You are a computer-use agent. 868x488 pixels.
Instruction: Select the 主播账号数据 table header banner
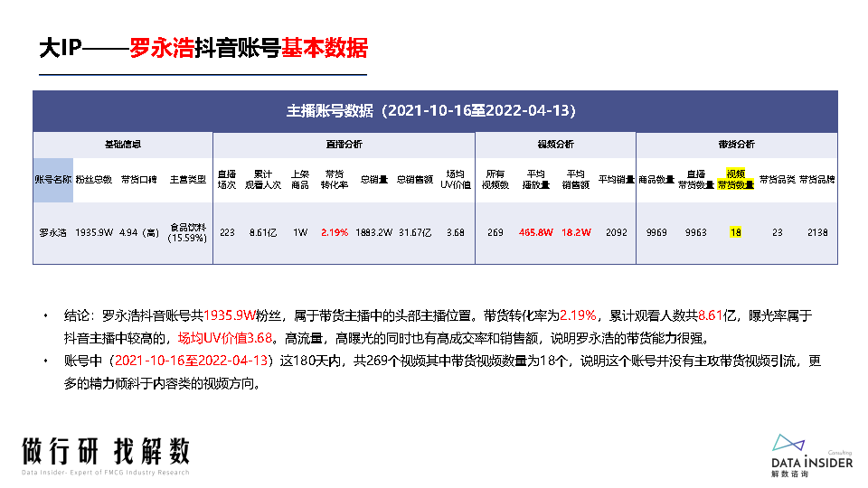tap(435, 111)
